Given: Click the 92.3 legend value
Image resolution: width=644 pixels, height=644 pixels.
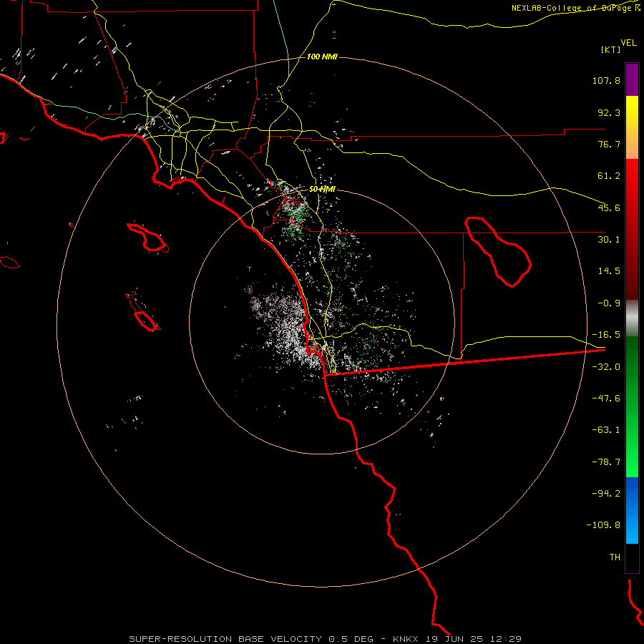Looking at the screenshot, I should pos(609,112).
